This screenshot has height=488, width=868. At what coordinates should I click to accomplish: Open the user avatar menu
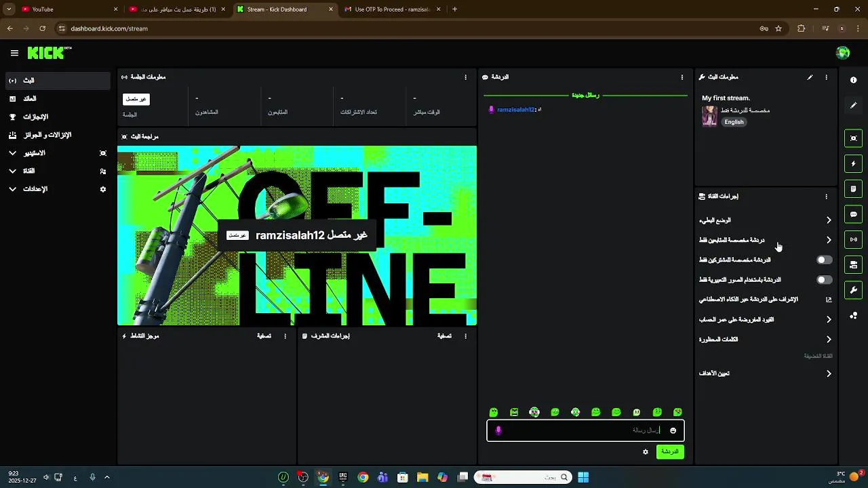(x=843, y=53)
